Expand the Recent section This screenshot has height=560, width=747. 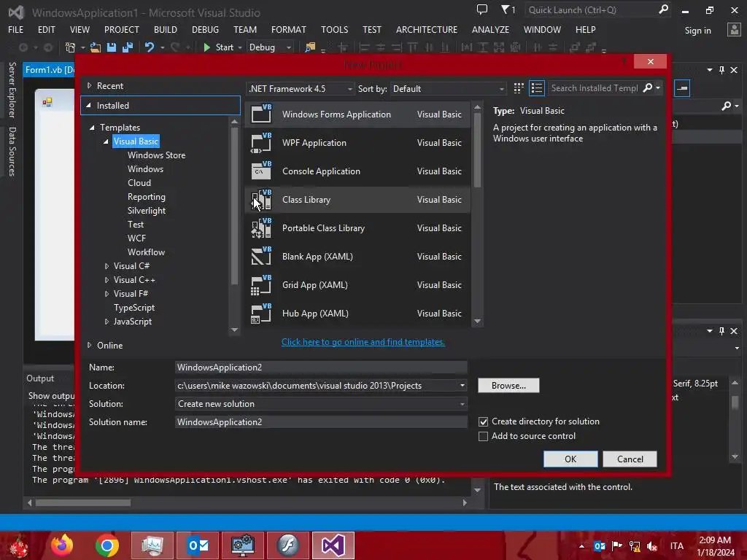coord(89,86)
